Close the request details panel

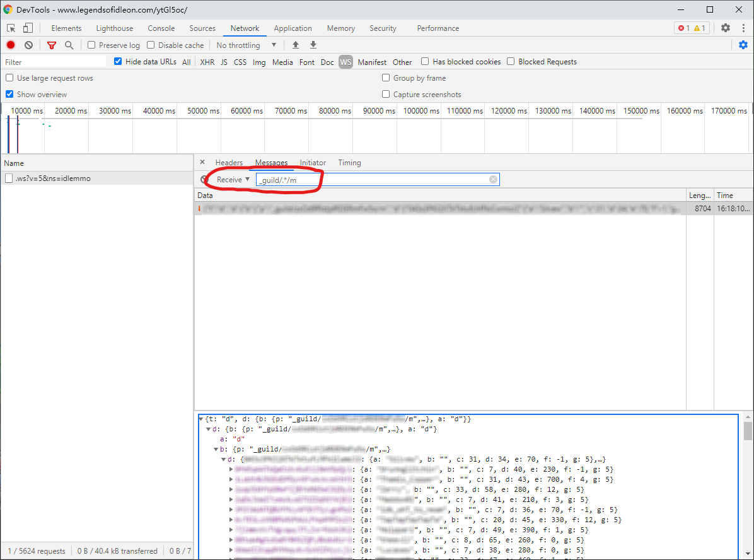(202, 162)
